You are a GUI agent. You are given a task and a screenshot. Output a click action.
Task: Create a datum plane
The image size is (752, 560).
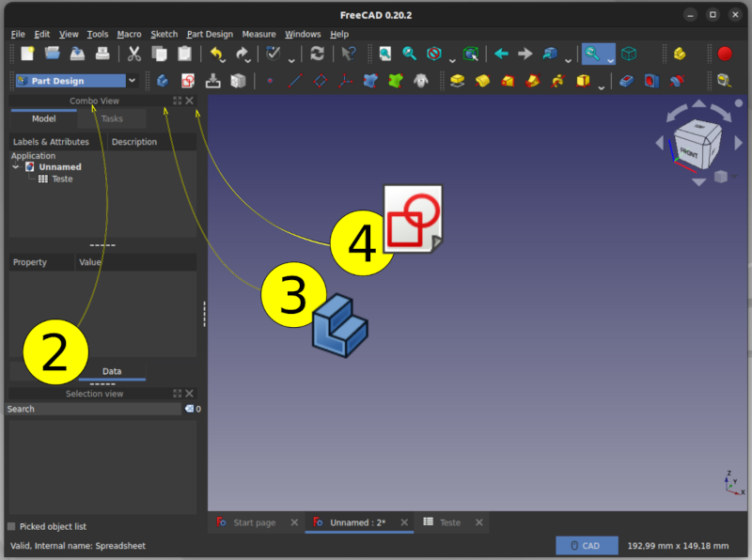coord(320,81)
